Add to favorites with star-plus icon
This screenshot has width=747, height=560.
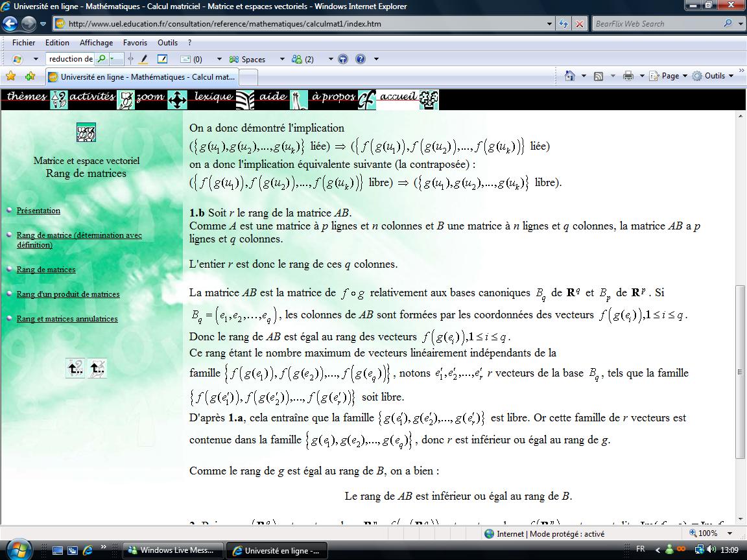(x=30, y=76)
